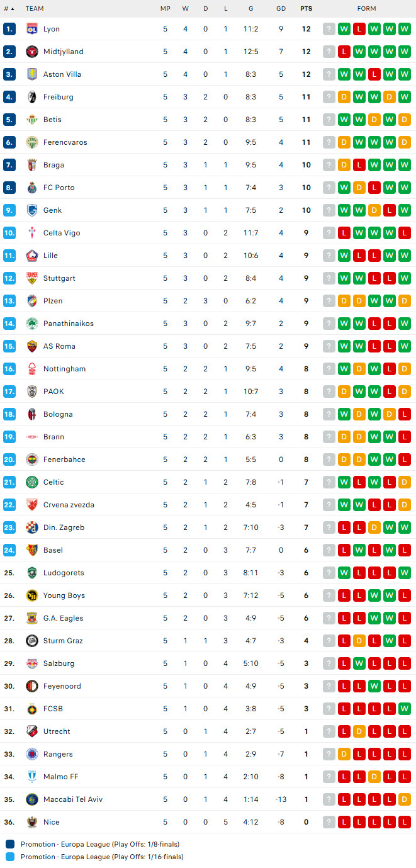
Task: Click rank badge 1 beside Lyon
Action: pyautogui.click(x=9, y=29)
